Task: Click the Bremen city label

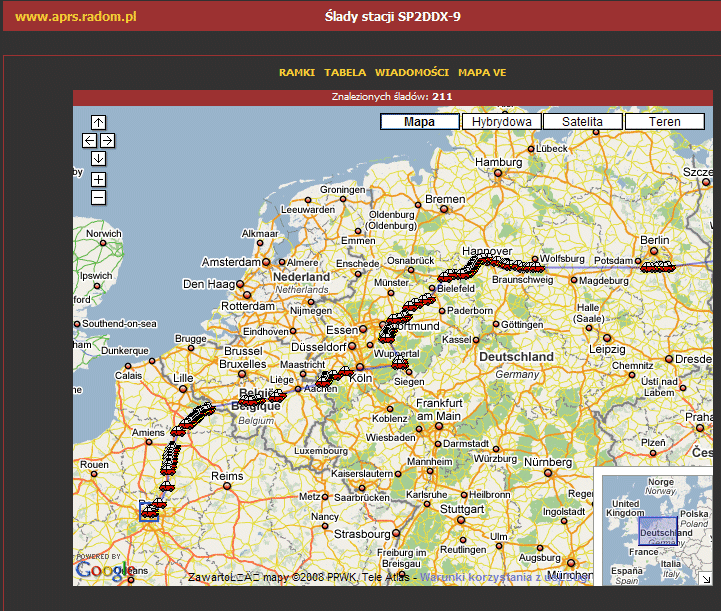Action: point(445,199)
